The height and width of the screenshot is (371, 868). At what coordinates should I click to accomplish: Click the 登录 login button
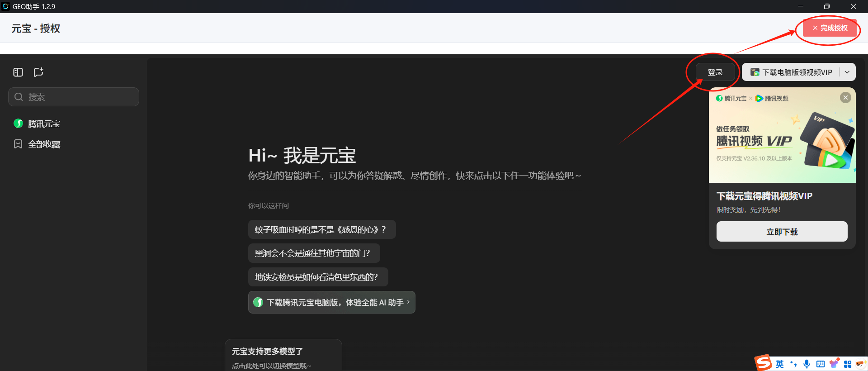pos(715,72)
